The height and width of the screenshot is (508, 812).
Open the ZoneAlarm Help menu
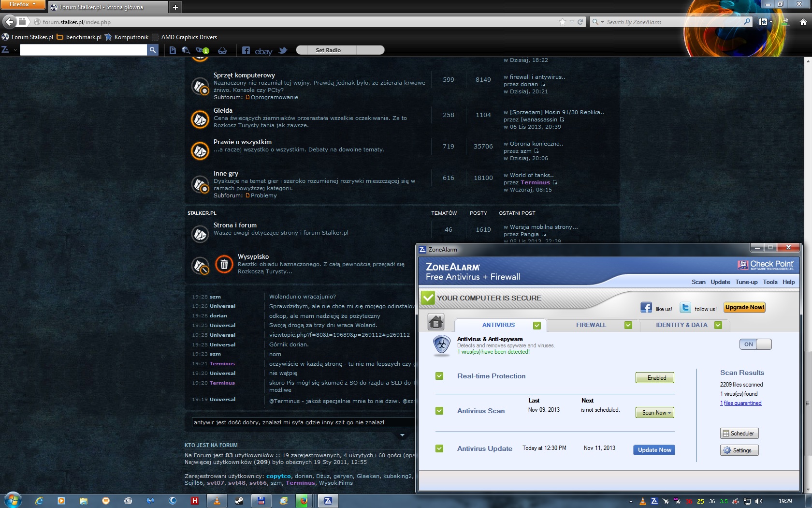pos(788,282)
